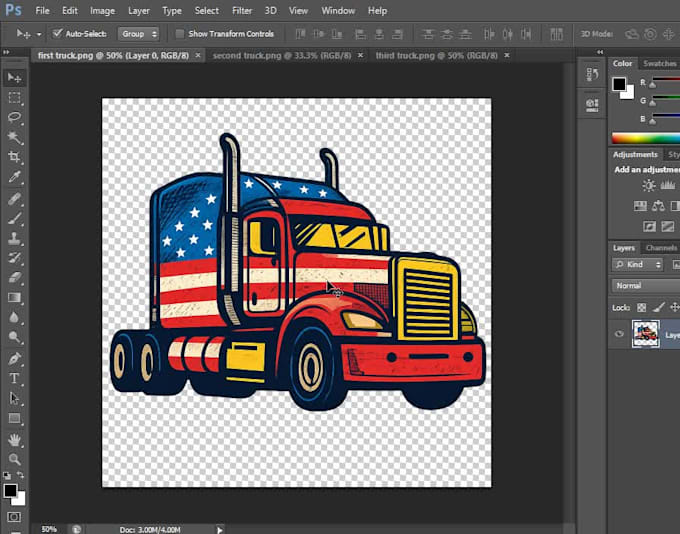Toggle lock transparent pixels
The width and height of the screenshot is (680, 534).
[x=641, y=308]
